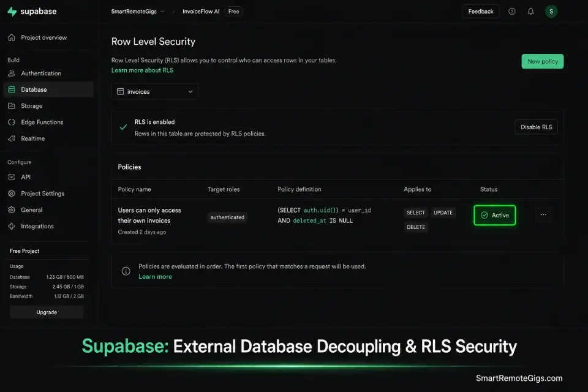588x392 pixels.
Task: Open notifications bell icon
Action: point(530,11)
